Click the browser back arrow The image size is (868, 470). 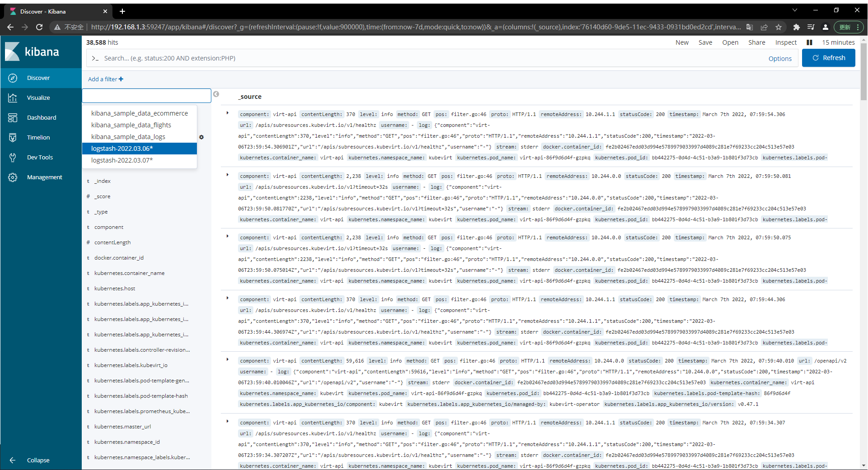tap(10, 27)
